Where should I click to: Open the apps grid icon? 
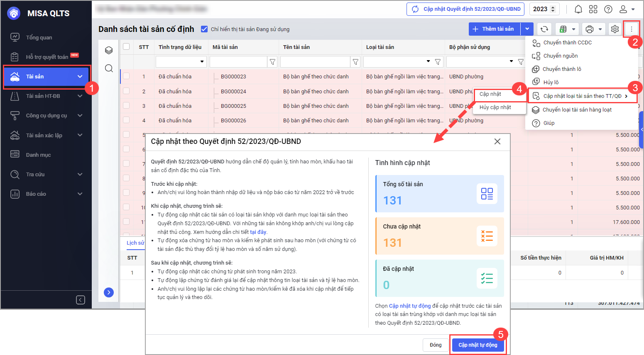(x=593, y=9)
